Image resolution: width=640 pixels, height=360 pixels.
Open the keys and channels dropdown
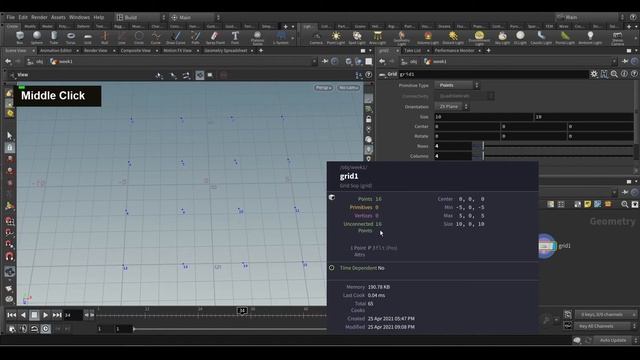606,315
